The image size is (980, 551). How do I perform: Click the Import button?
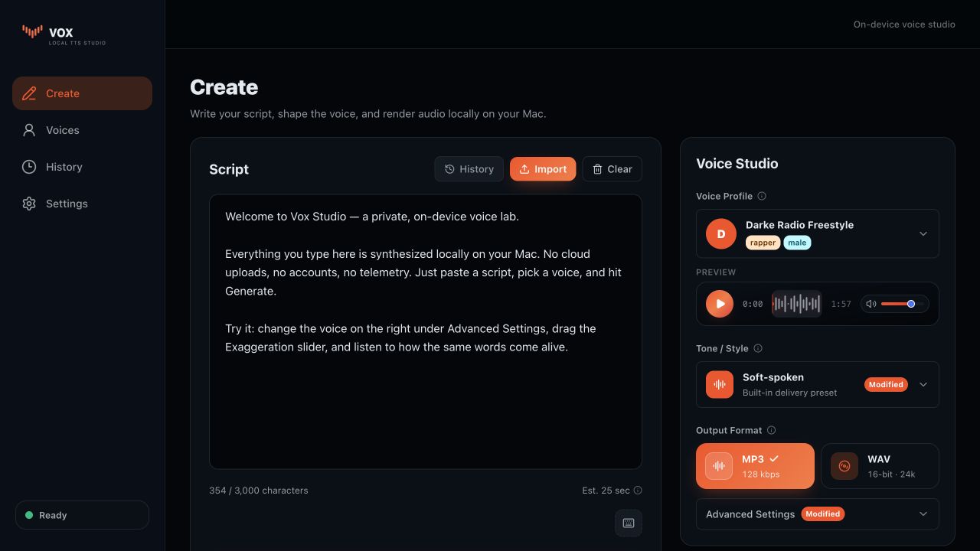543,169
